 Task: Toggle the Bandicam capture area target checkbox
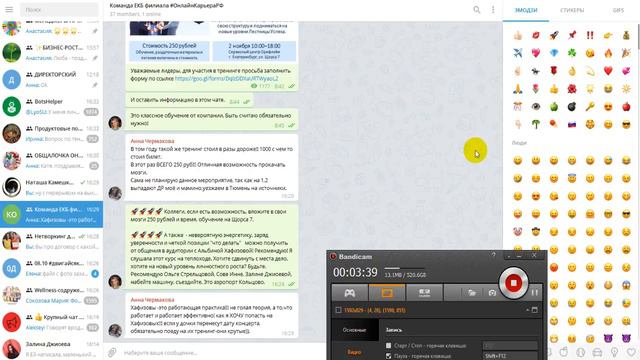tap(338, 310)
